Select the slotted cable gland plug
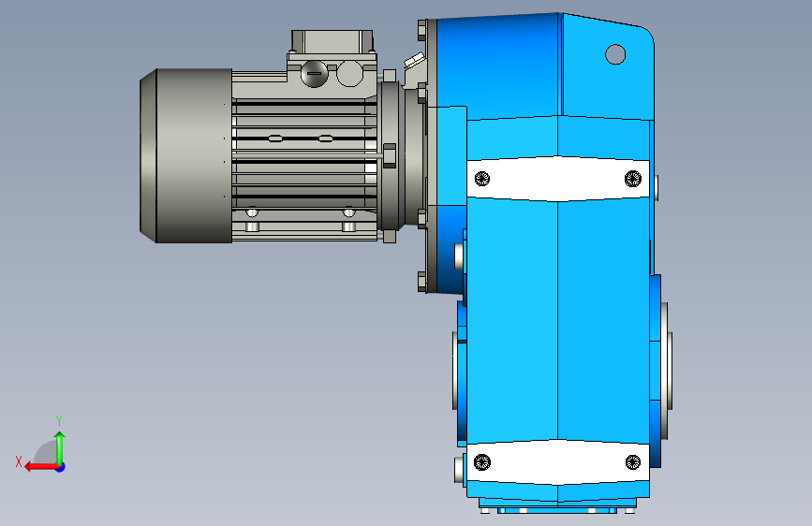Screen dimensions: 812x526 (x=315, y=74)
